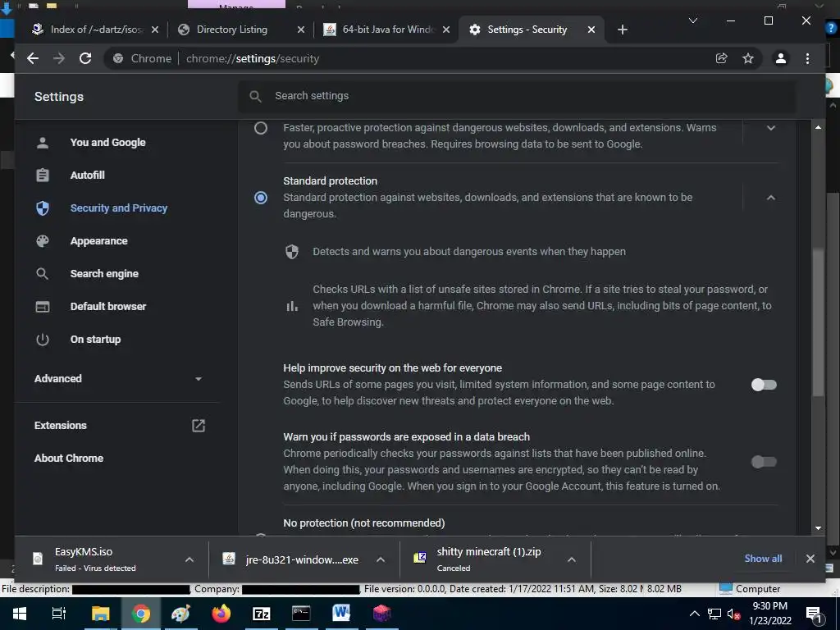Close the 64-bit Java for Windows tab
840x630 pixels.
(x=445, y=30)
